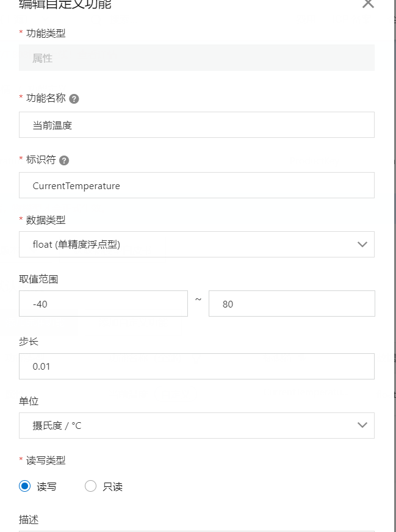Close the 编辑自定义功能 dialog with the X

[367, 5]
